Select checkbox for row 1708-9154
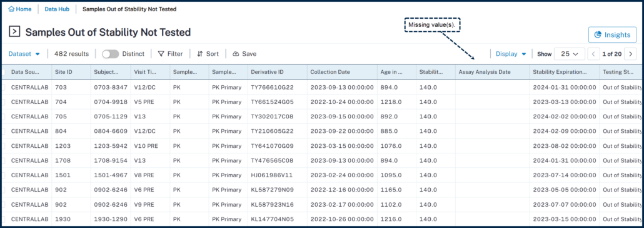The image size is (644, 228). (3, 160)
